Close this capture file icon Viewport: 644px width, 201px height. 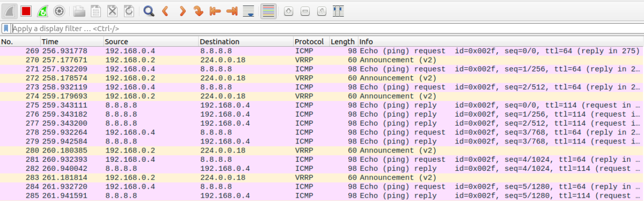(x=112, y=10)
